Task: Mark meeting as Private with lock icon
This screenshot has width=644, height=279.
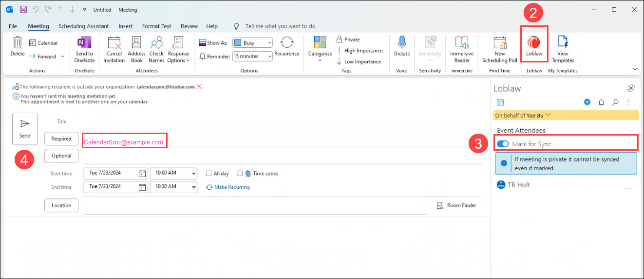Action: click(x=348, y=40)
